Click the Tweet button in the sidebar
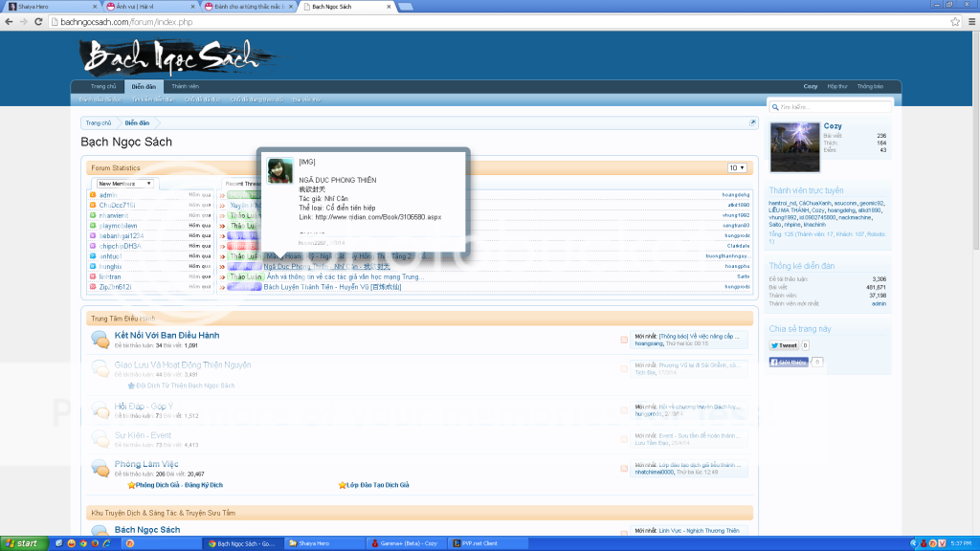 [x=785, y=343]
